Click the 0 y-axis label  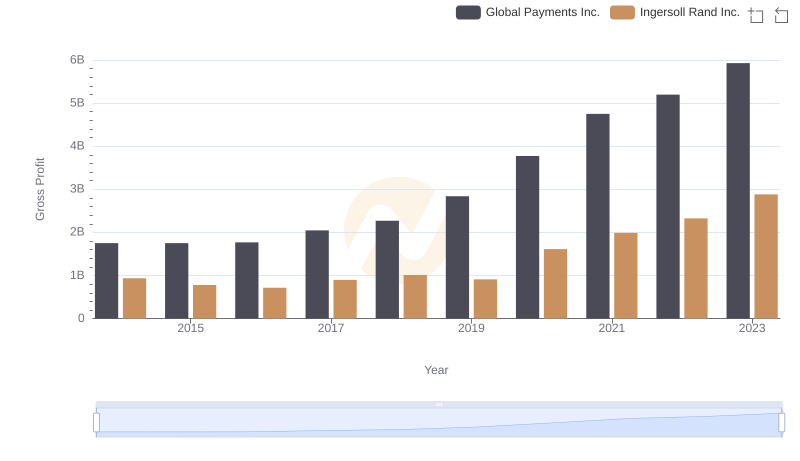point(81,318)
